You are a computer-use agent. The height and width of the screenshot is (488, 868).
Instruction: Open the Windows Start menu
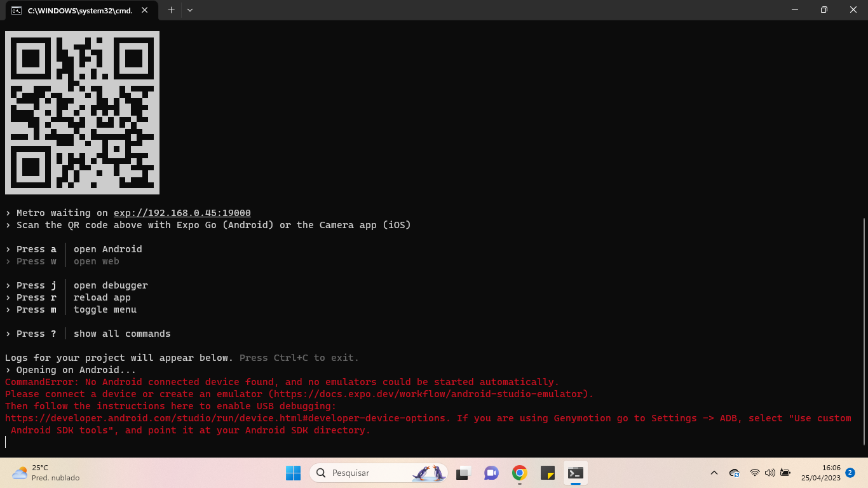(293, 473)
